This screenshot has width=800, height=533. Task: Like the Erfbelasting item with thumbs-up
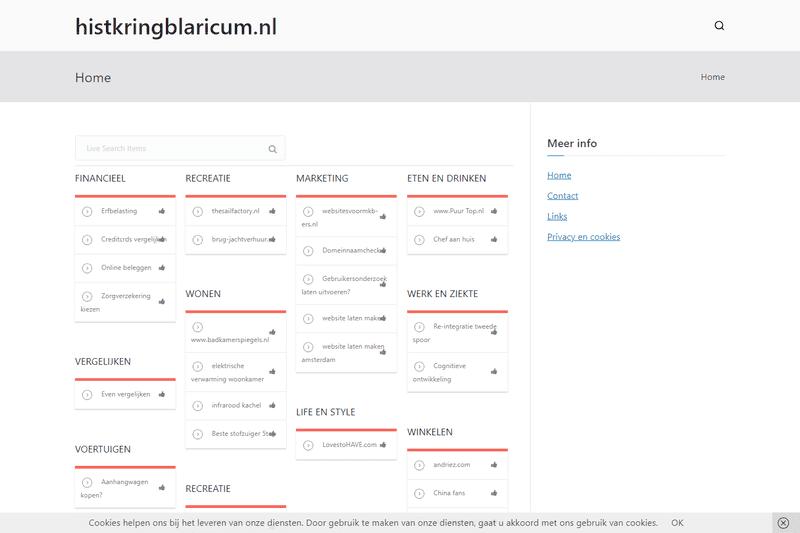pos(162,212)
